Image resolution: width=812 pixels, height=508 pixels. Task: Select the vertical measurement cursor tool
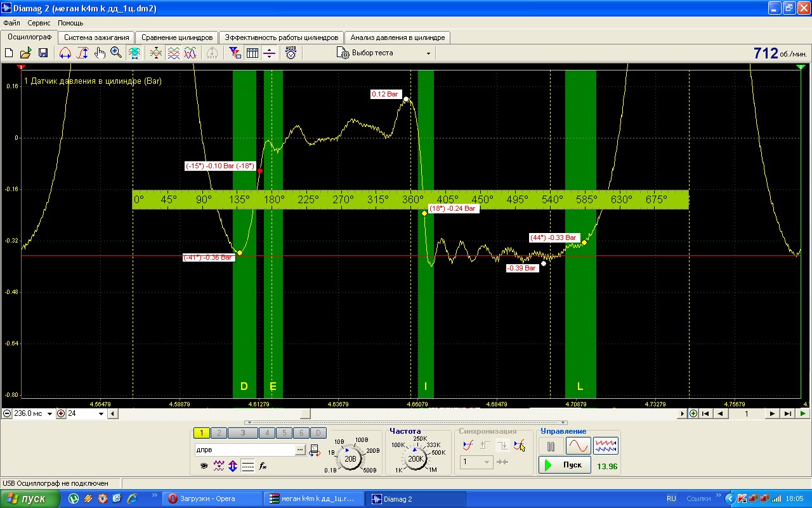[x=82, y=53]
